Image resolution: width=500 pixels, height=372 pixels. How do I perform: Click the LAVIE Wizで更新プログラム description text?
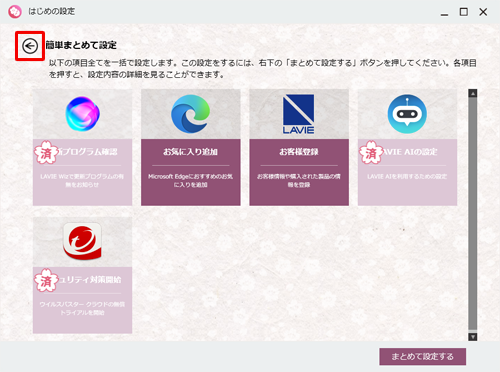tap(82, 180)
